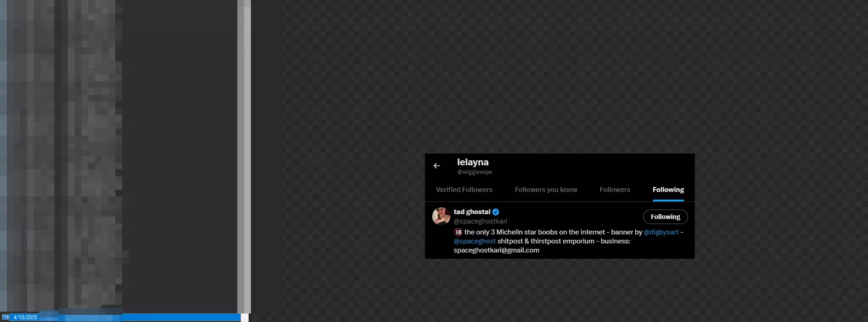Click the lelayna header title
Screen dimensions: 868x322
click(x=473, y=162)
